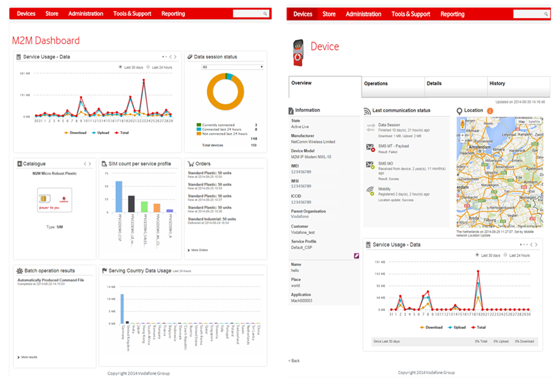Click the M2M Micro Robust Plastic SIM thumbnail
This screenshot has width=558, height=392.
point(54,200)
